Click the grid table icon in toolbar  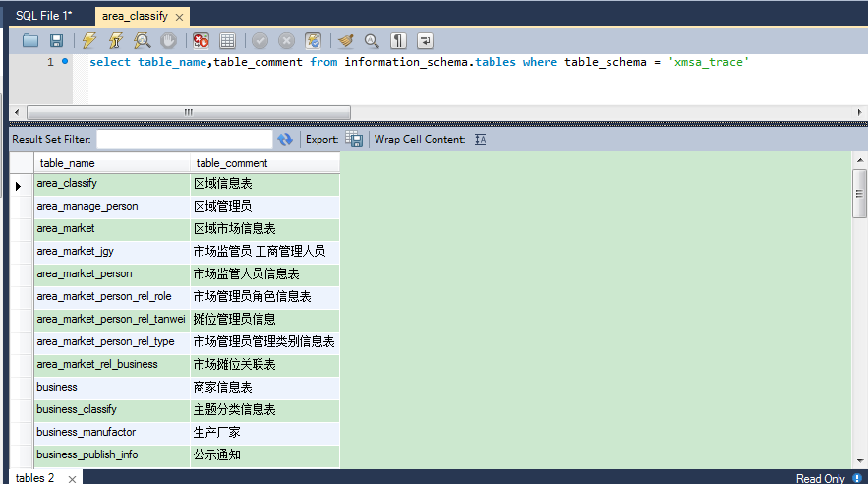click(x=227, y=41)
